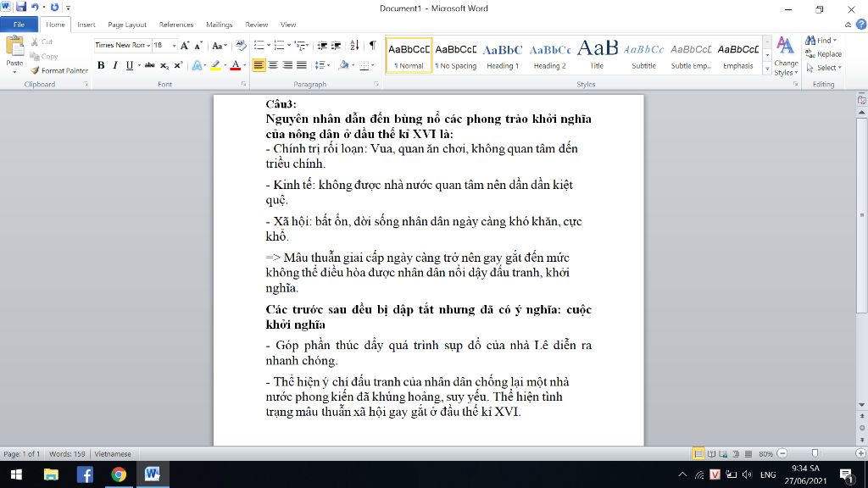Click the Cut scissors command
The image size is (868, 488).
[42, 42]
